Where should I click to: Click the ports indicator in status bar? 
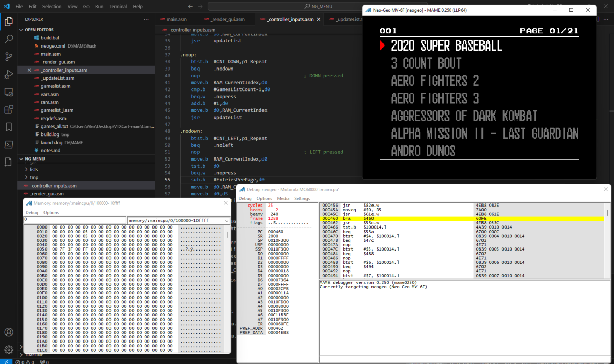point(44,361)
